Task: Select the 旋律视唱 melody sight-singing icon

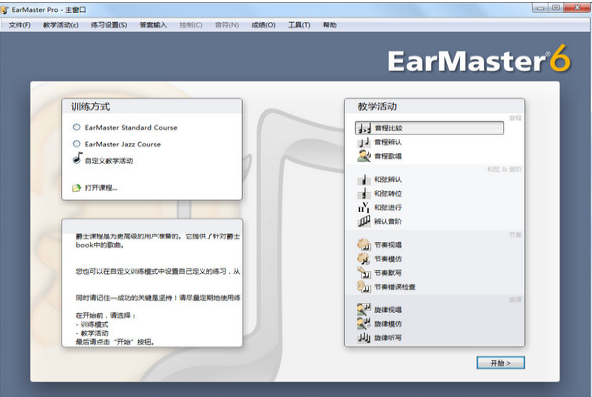Action: [364, 309]
